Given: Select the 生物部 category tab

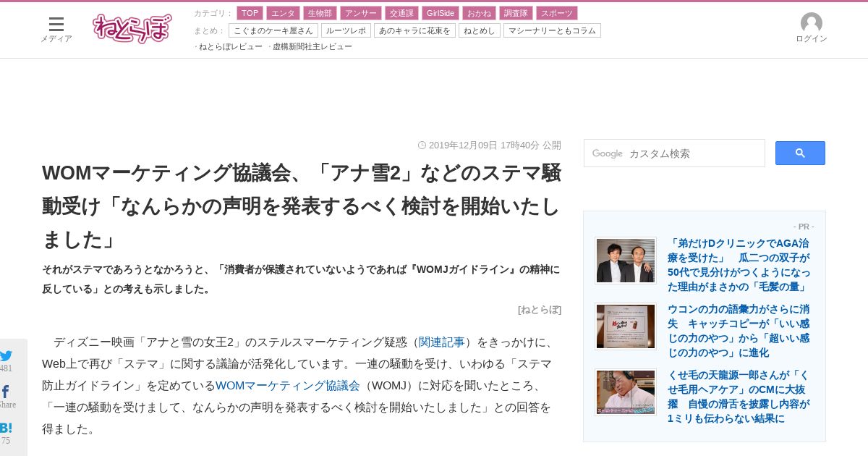Looking at the screenshot, I should 320,13.
